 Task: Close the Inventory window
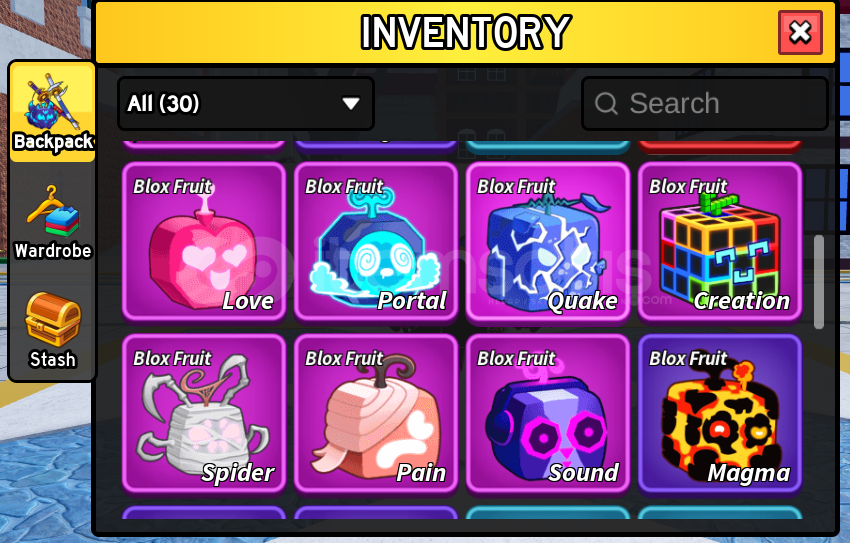pos(800,33)
